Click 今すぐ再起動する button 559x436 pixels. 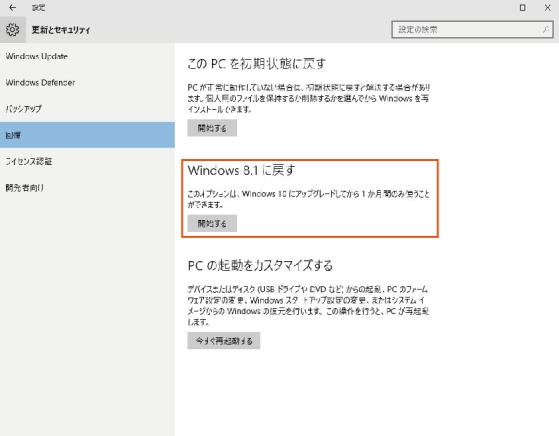(x=224, y=341)
